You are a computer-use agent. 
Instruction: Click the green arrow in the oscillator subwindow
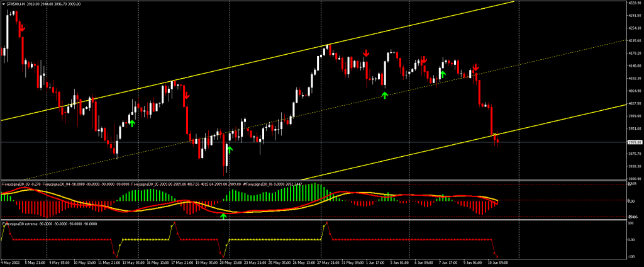(x=223, y=216)
